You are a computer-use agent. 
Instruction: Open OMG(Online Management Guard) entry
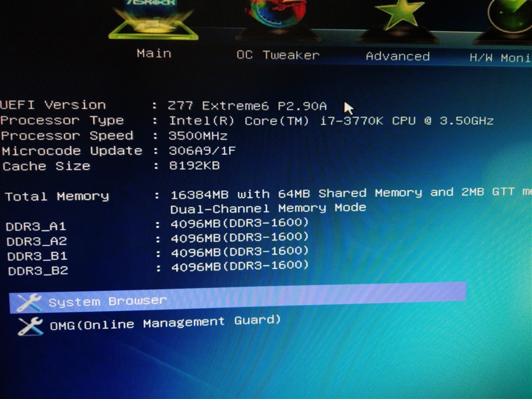coord(165,323)
